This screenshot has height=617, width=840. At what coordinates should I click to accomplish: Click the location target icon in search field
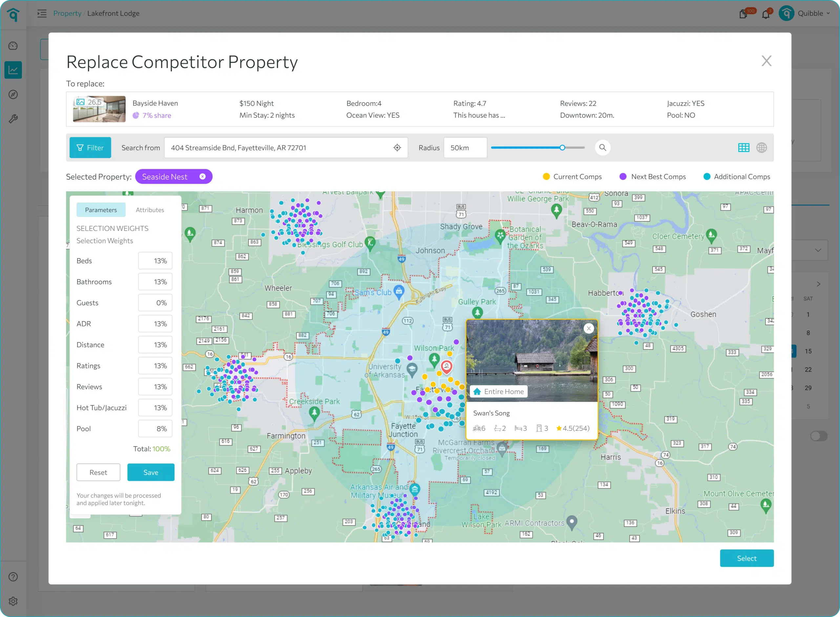click(397, 148)
